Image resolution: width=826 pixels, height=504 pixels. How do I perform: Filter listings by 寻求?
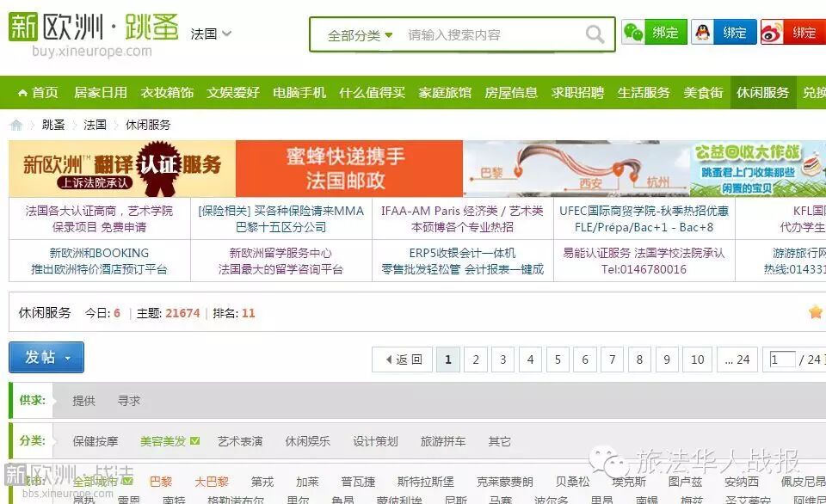tap(129, 401)
